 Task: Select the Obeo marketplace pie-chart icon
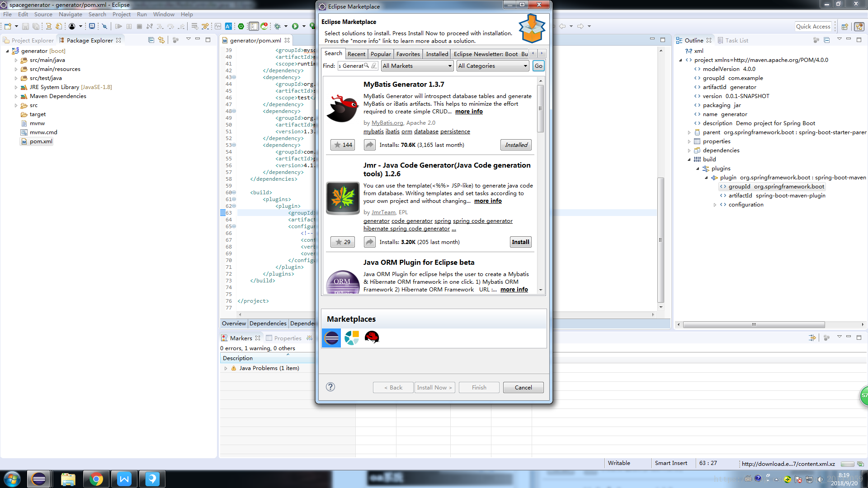[352, 338]
